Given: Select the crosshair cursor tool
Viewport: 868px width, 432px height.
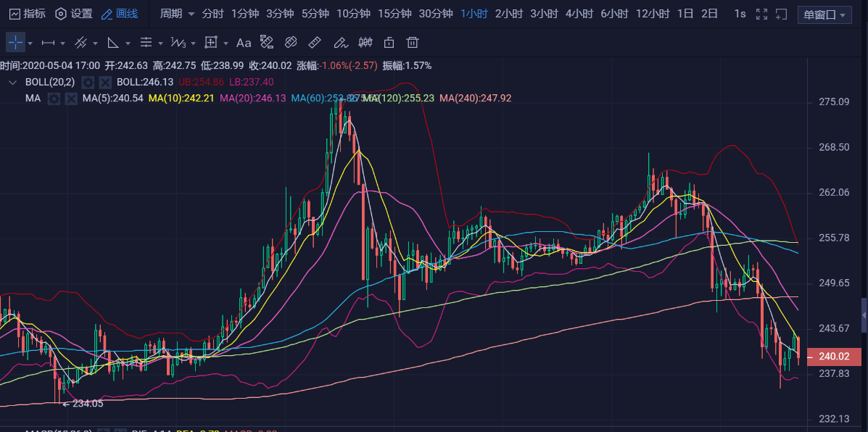Looking at the screenshot, I should 15,42.
